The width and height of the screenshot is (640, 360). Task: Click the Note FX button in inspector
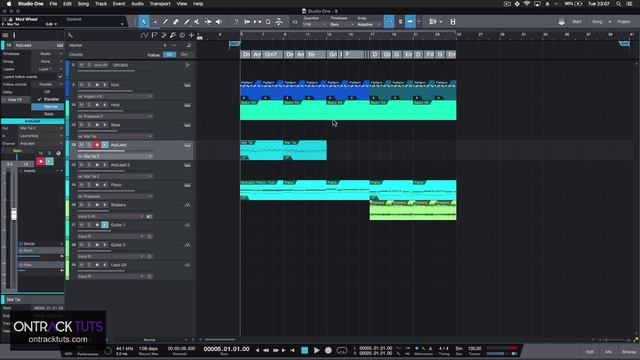pos(16,100)
